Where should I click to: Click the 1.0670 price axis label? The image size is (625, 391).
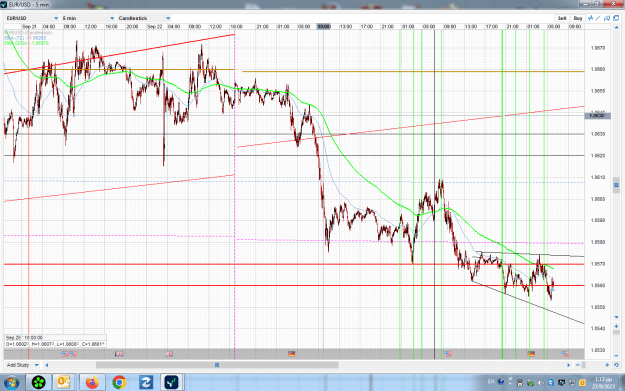click(x=597, y=48)
